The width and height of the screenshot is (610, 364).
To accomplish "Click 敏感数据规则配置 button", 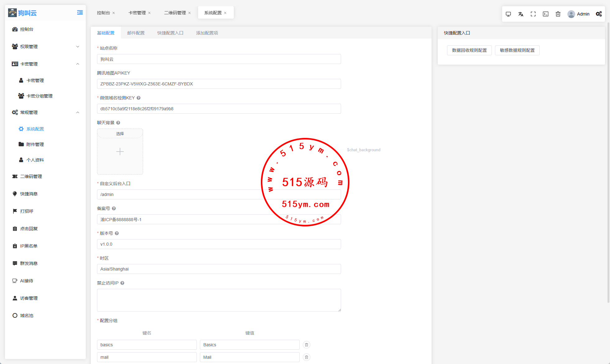I will tap(517, 50).
